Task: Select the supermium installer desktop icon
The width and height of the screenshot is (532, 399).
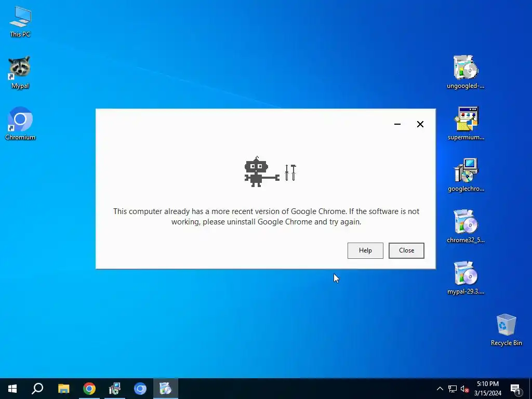Action: point(465,124)
